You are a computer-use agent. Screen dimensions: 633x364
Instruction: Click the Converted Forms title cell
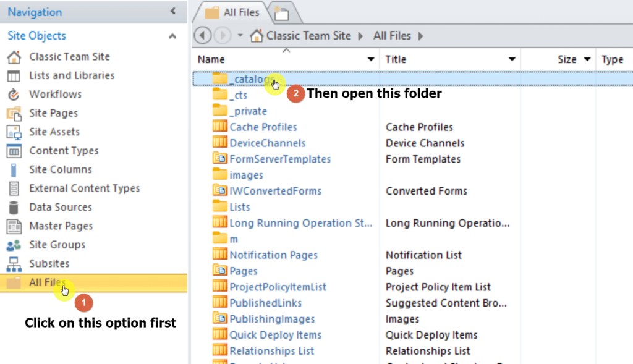tap(427, 192)
